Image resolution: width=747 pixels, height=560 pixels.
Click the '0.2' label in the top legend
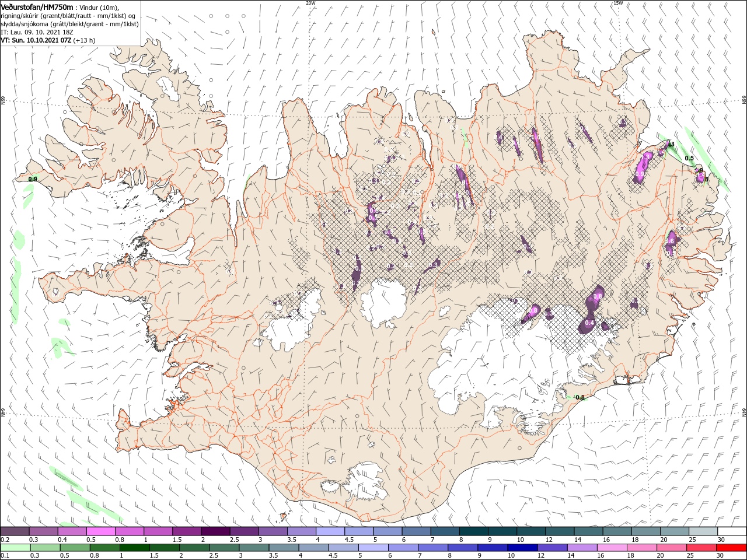pos(5,540)
